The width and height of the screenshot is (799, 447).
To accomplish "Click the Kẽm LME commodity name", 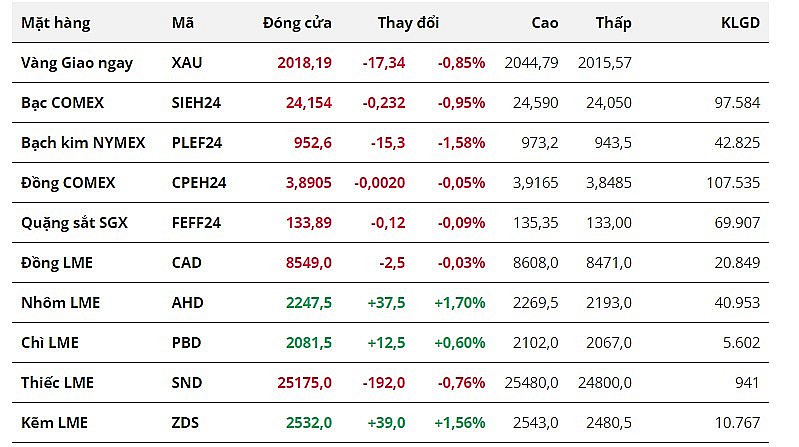I will (57, 422).
